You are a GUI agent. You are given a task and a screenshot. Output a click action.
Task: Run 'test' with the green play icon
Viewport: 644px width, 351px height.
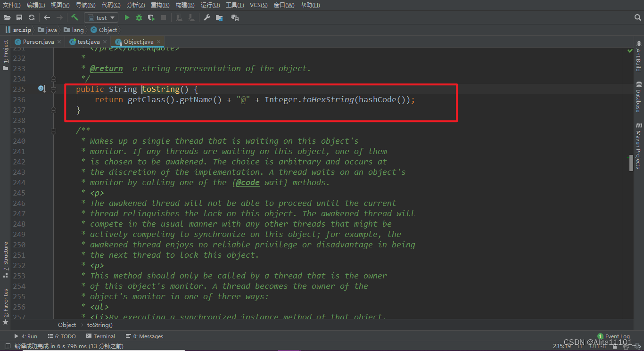coord(127,17)
